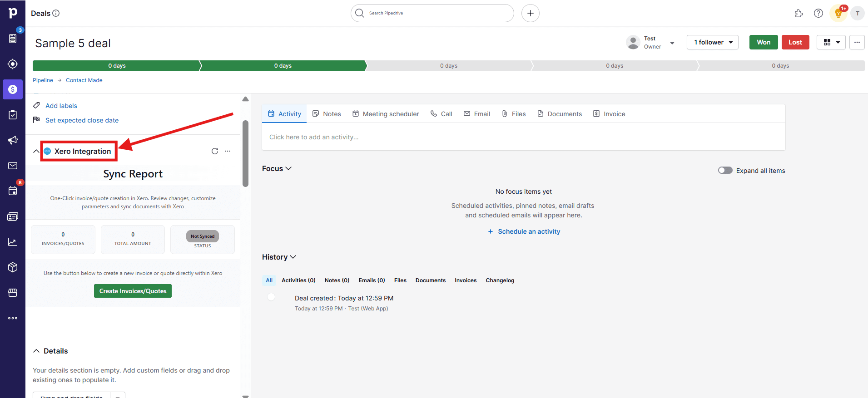This screenshot has height=398, width=868.
Task: Click Set expected close date link
Action: (x=82, y=120)
